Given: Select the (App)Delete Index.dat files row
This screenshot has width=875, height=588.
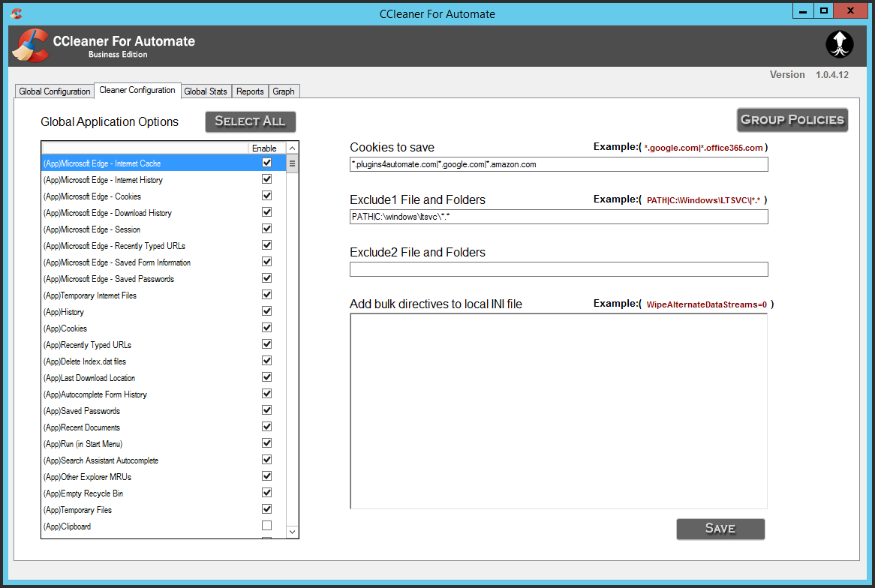Looking at the screenshot, I should coord(164,361).
